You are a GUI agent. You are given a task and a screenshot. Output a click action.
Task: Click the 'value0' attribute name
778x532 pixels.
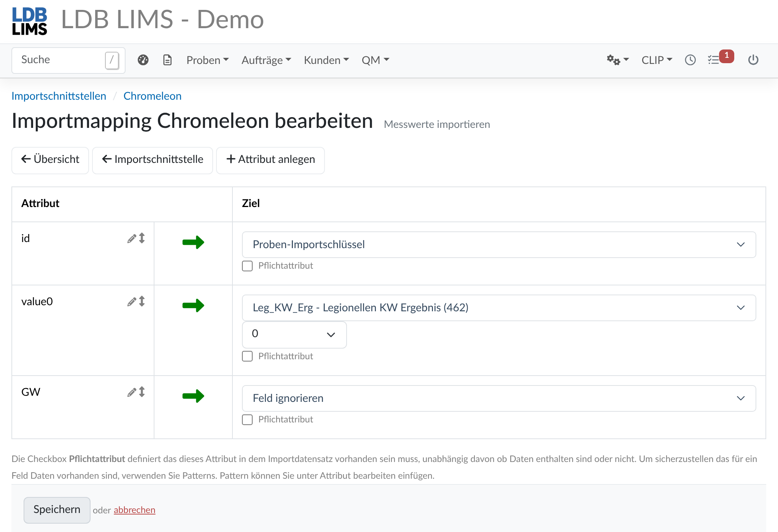37,302
